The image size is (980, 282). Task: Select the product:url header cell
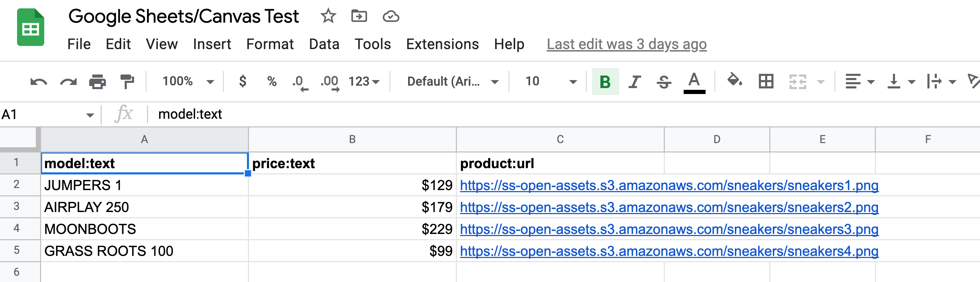(560, 163)
